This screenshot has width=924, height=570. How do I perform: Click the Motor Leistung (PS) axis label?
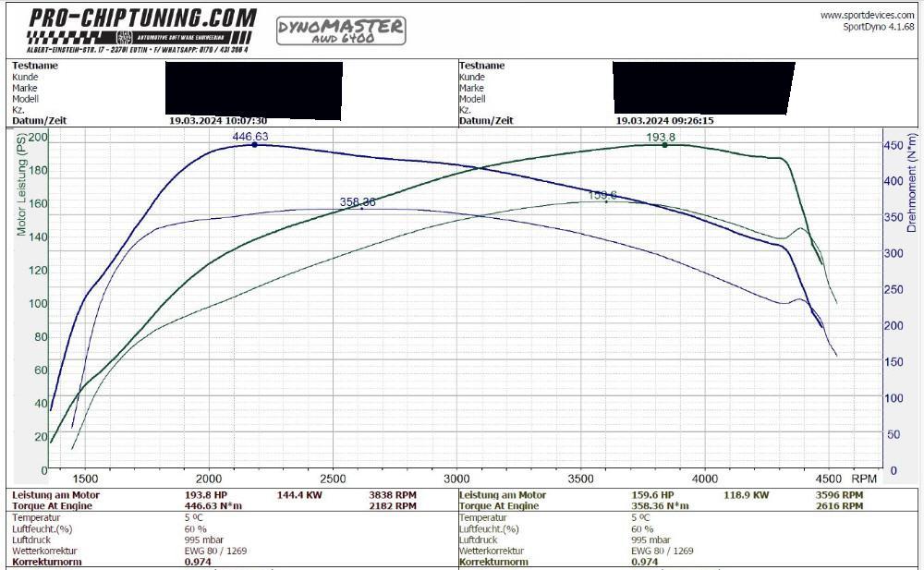point(21,185)
